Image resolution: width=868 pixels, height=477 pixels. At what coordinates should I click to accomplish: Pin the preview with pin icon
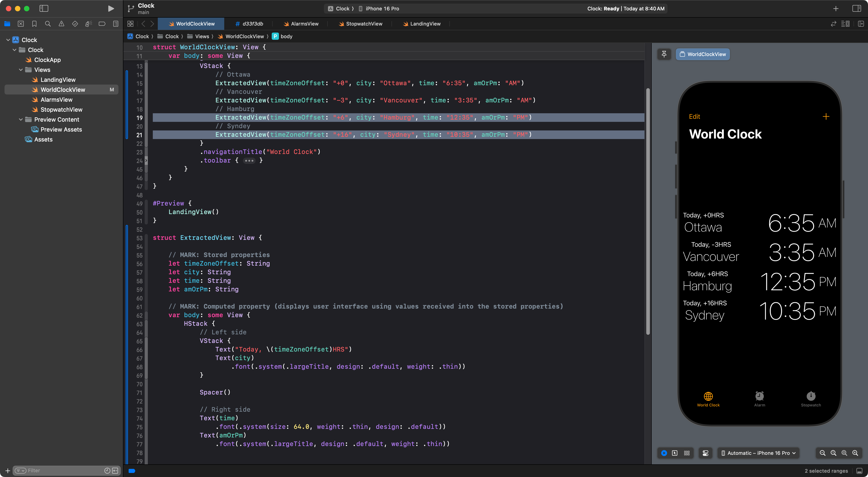(664, 54)
